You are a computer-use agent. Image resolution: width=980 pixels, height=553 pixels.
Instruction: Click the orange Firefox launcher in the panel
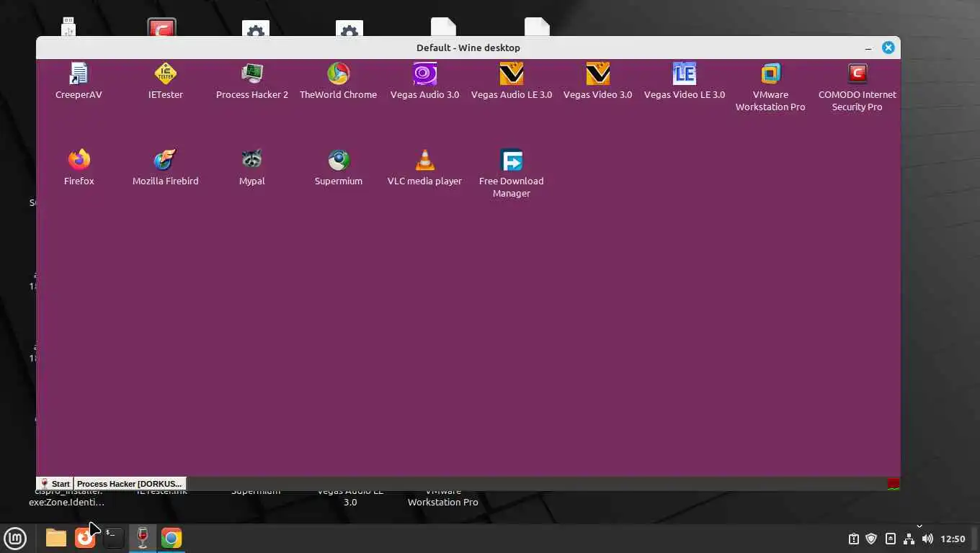click(x=85, y=538)
